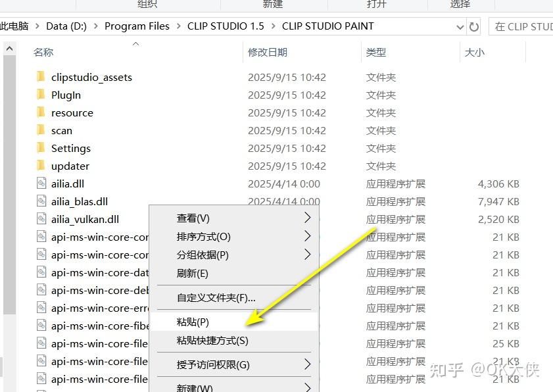Select the updater folder icon

click(41, 166)
